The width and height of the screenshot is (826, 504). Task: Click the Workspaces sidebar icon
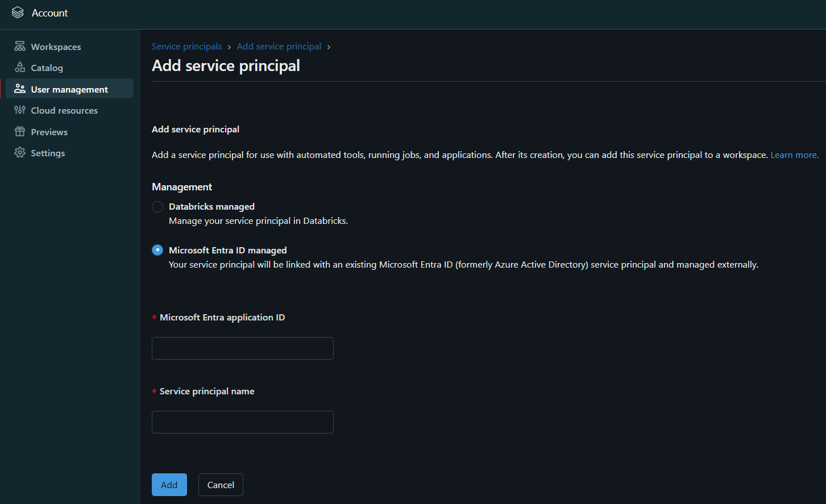point(20,46)
